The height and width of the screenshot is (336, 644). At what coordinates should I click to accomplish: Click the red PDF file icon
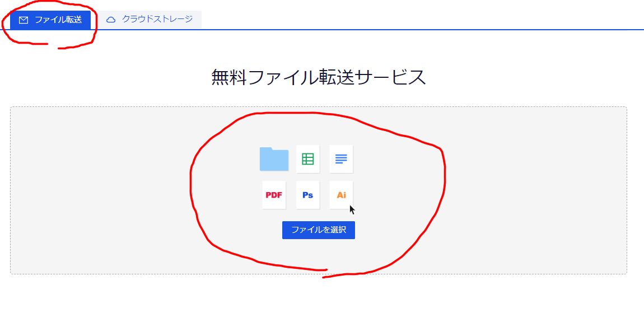pyautogui.click(x=274, y=195)
